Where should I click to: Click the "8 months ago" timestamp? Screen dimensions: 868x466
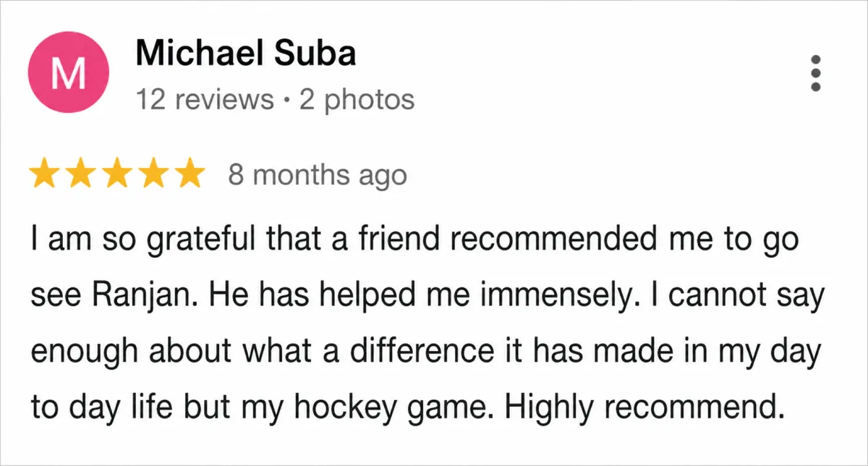[x=318, y=175]
